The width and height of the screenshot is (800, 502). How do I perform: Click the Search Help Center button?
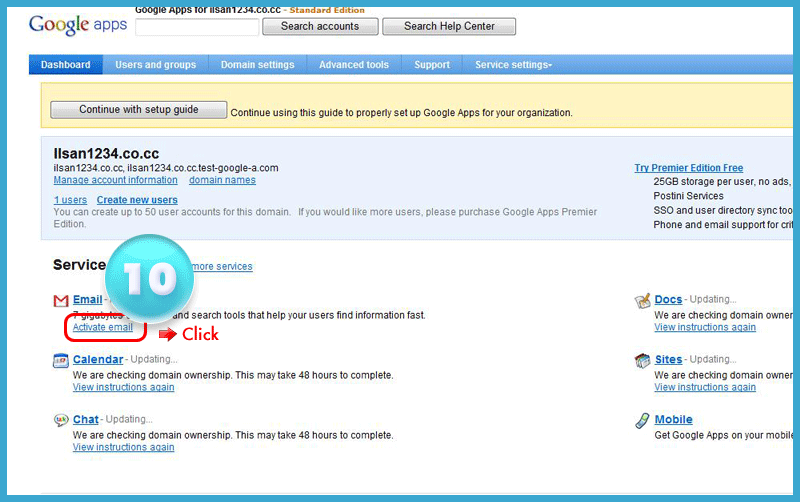449,27
